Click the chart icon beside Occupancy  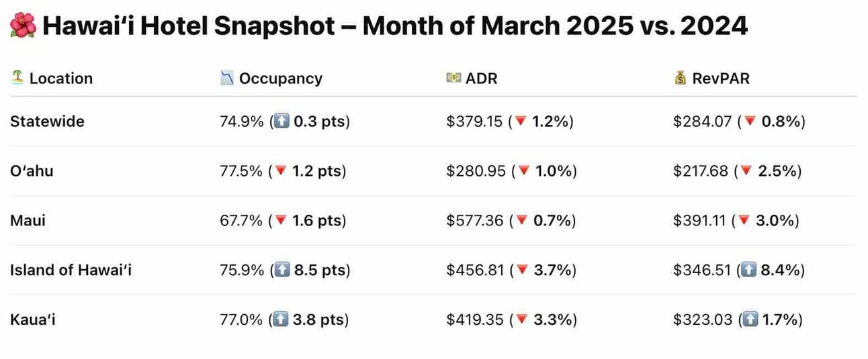[227, 79]
